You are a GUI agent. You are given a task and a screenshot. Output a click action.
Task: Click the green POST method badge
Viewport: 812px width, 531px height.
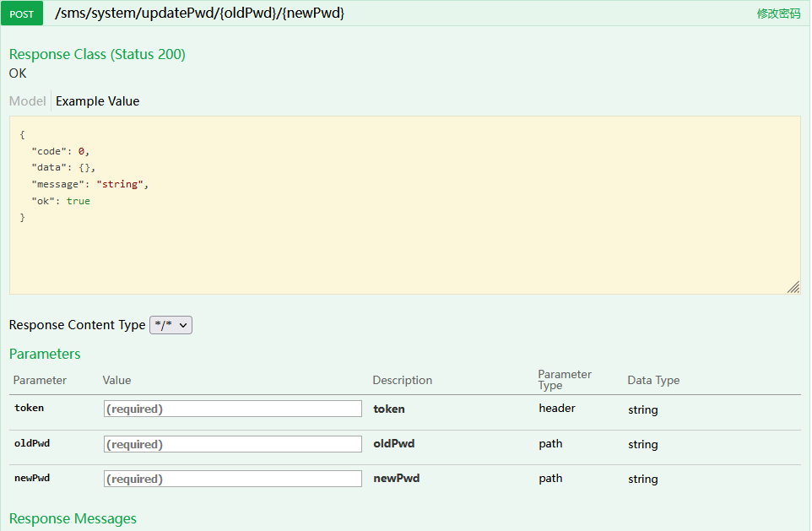pyautogui.click(x=22, y=14)
